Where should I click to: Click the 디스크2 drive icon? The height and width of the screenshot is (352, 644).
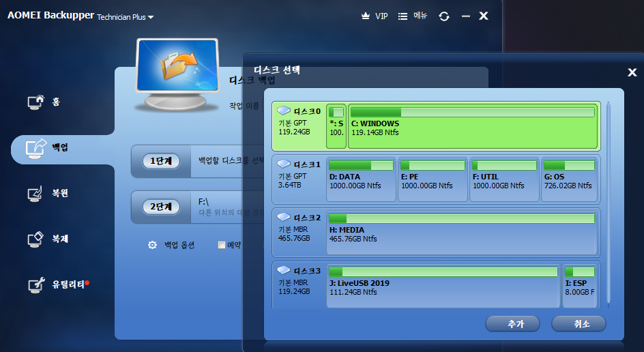tap(284, 217)
